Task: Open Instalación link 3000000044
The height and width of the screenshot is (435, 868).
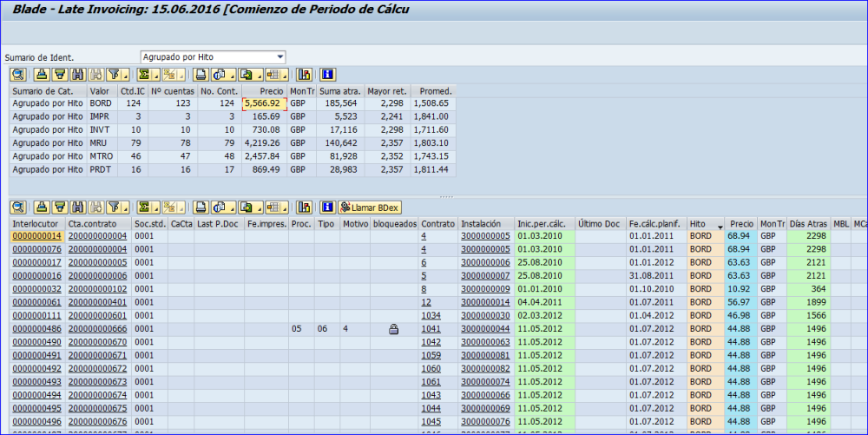Action: [x=485, y=329]
